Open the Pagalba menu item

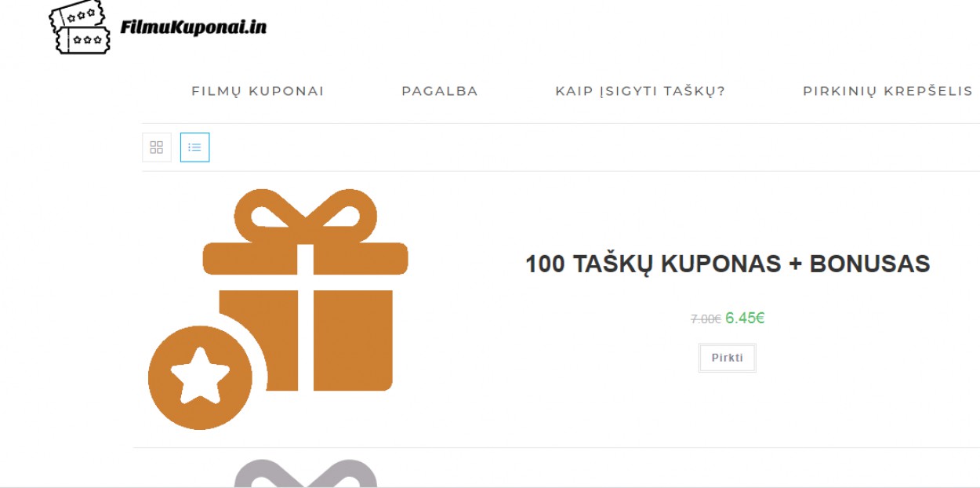(x=440, y=91)
